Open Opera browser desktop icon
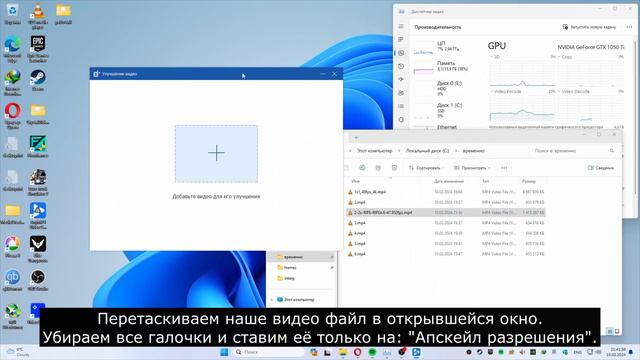The height and width of the screenshot is (360, 640). [x=12, y=116]
